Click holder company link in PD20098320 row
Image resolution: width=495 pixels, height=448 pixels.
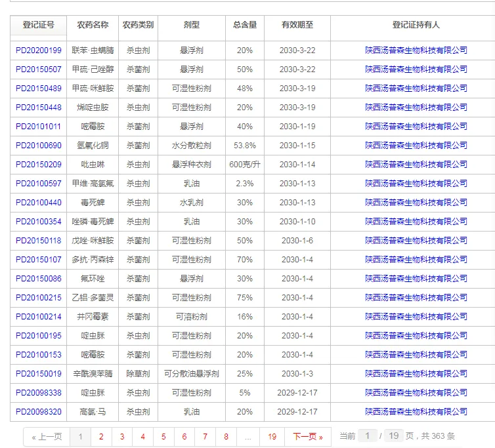coord(416,412)
